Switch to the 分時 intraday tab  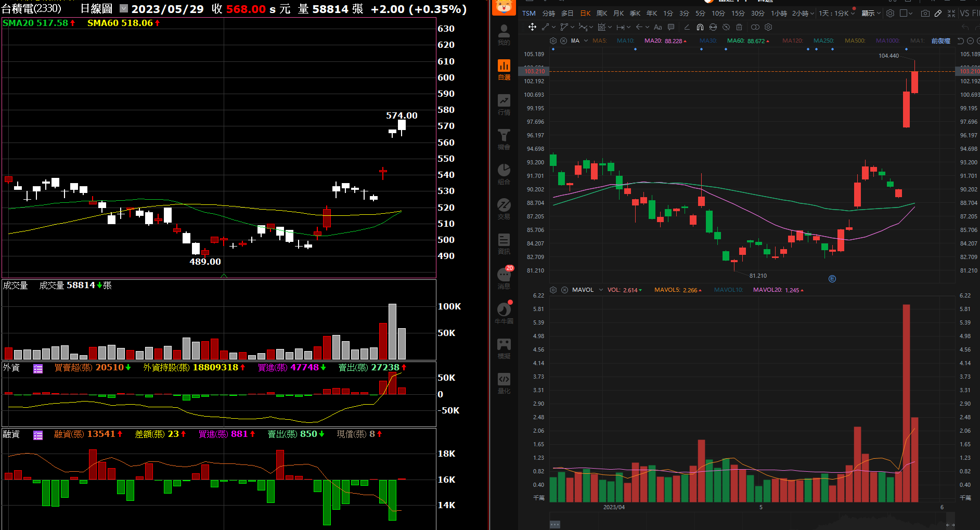tap(548, 13)
